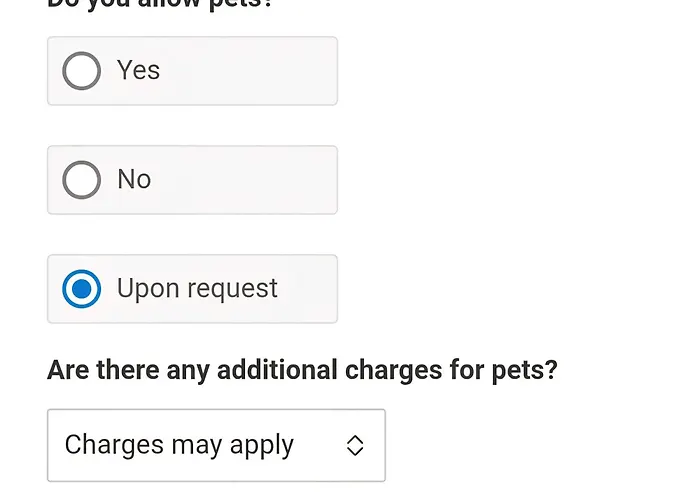Select the Yes radio button
Image resolution: width=700 pixels, height=500 pixels.
(x=82, y=71)
